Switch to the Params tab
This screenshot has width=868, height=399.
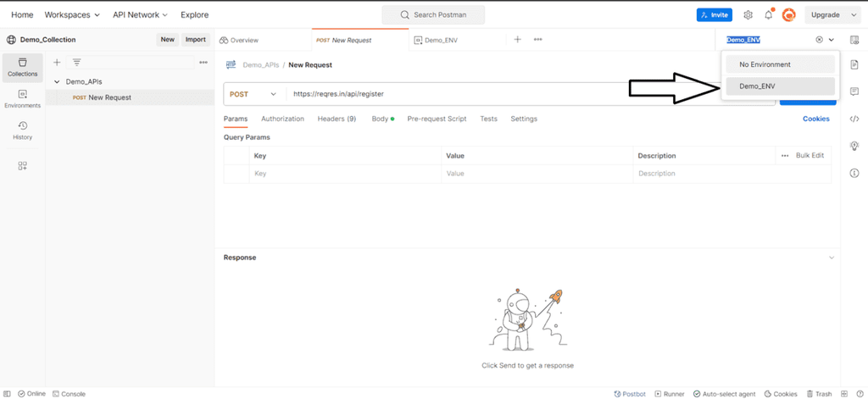tap(236, 119)
